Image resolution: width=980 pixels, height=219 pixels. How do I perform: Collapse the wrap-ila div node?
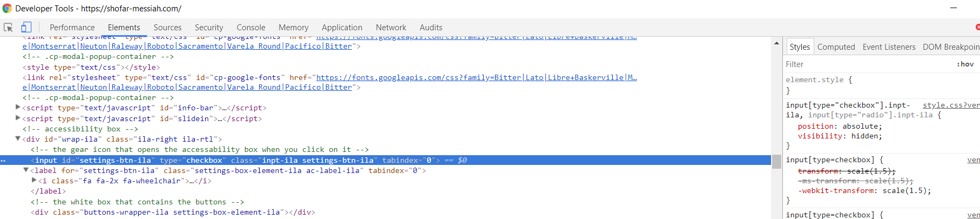(x=18, y=139)
